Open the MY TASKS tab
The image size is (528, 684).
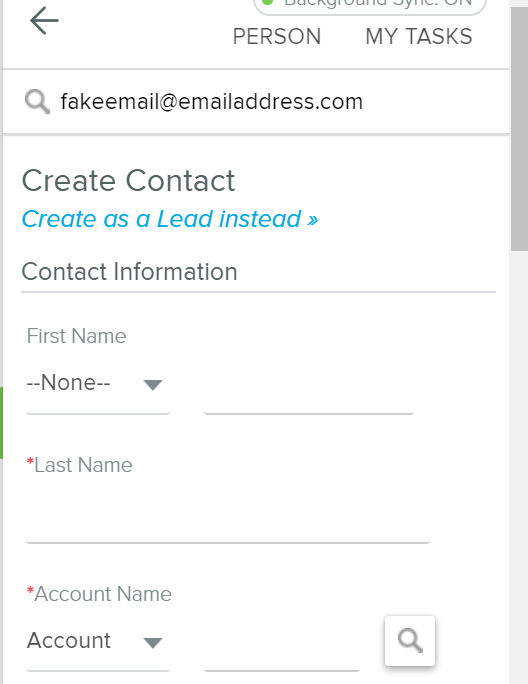(418, 36)
